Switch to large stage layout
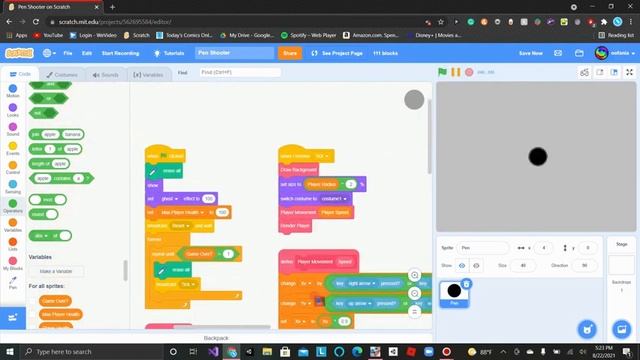The image size is (640, 360). click(x=614, y=72)
